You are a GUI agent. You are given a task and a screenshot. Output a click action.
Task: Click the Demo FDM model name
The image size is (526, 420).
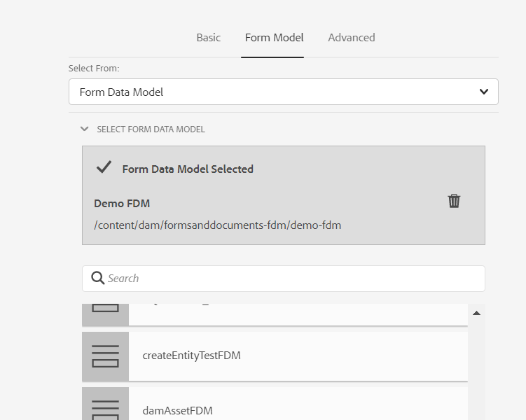(x=122, y=203)
